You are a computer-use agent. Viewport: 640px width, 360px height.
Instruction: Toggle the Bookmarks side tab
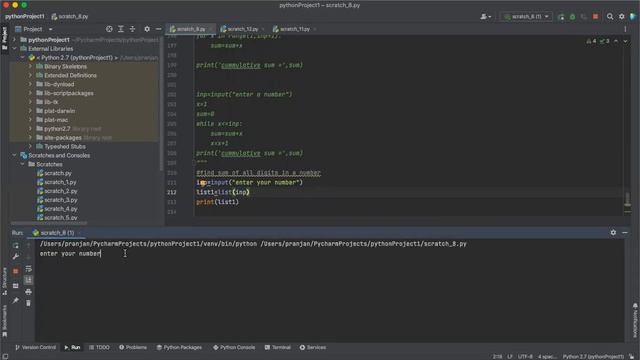pos(4,321)
